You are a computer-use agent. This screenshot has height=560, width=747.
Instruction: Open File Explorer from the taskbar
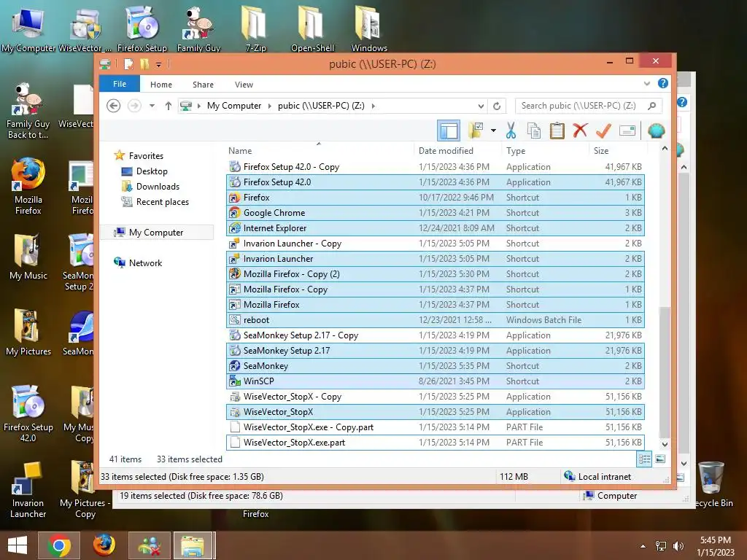click(193, 545)
